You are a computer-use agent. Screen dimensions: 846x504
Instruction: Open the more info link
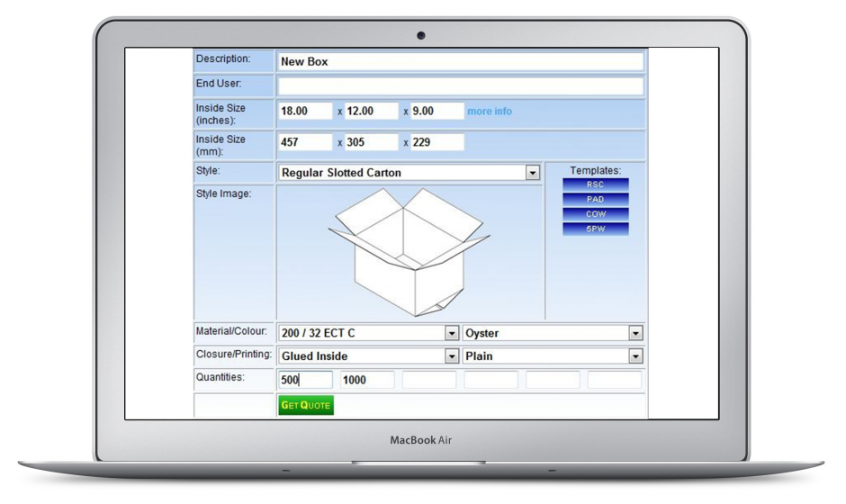(x=490, y=112)
